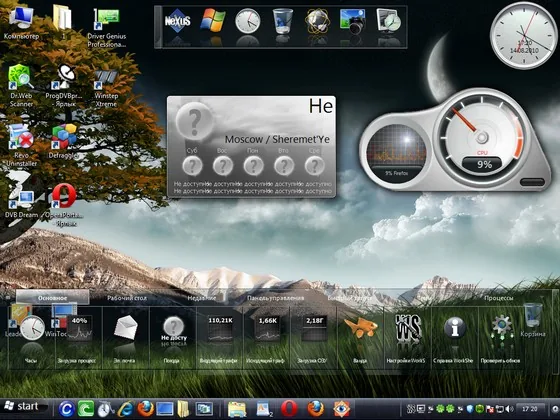Open Opera from the taskbar
Screen dimensions: 560x420
(289, 409)
